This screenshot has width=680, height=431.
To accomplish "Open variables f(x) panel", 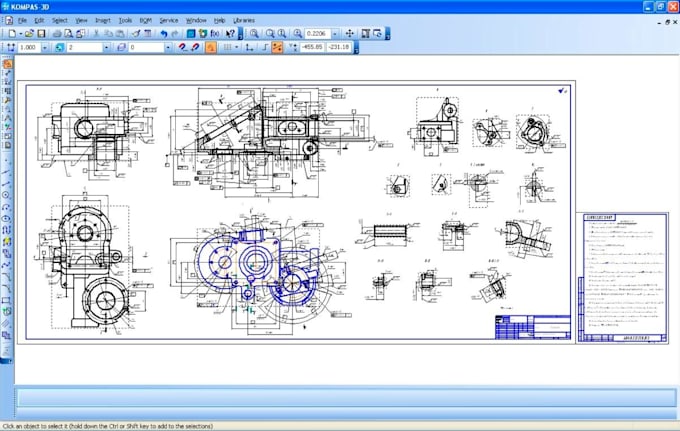I will pos(215,33).
